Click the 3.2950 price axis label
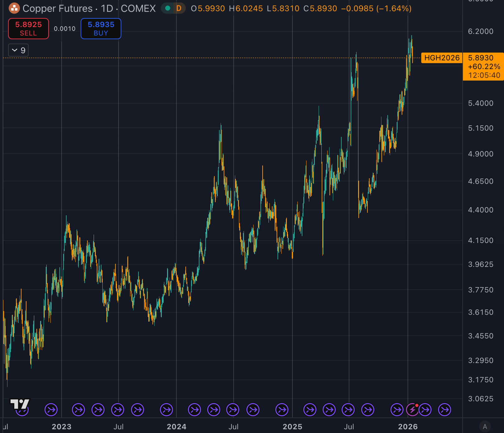Screen dimensions: 504x433 tap(481, 361)
